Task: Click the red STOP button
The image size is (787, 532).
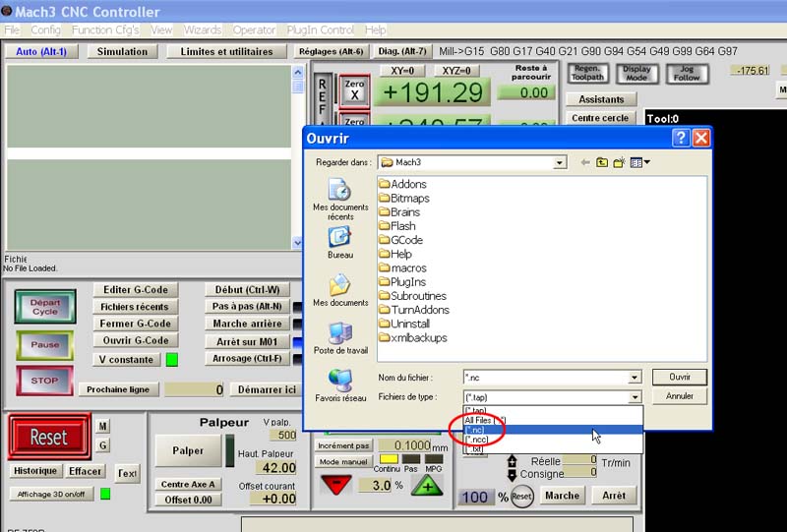Action: (44, 381)
